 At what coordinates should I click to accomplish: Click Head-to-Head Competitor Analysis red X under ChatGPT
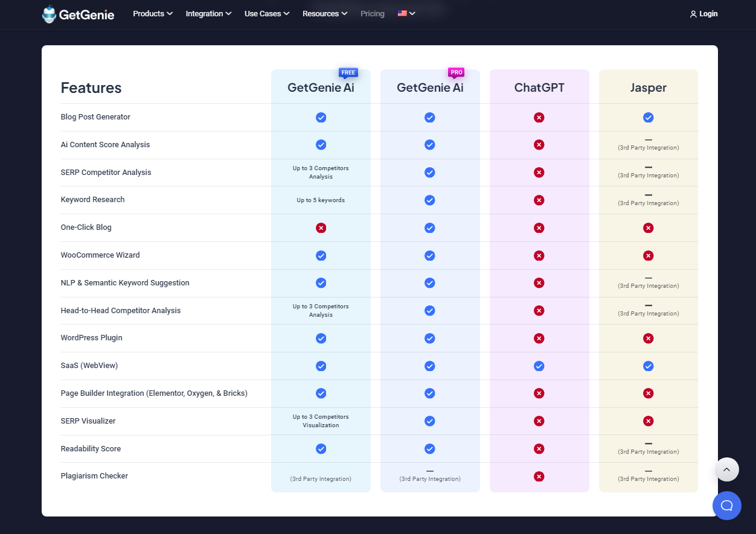click(x=539, y=311)
